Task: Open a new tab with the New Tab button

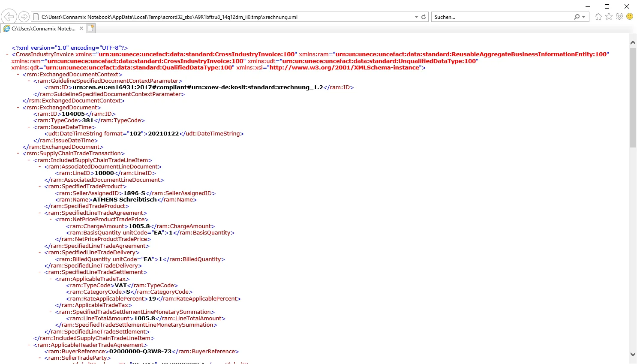Action: point(90,29)
